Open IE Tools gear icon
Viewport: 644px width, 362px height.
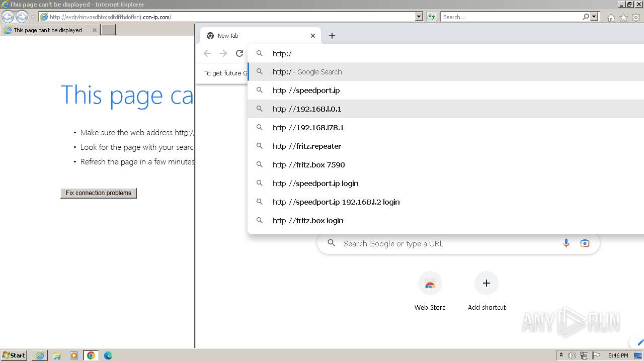tap(636, 18)
